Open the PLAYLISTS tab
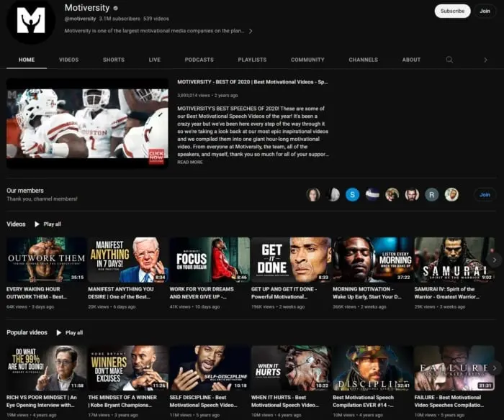Image resolution: width=504 pixels, height=420 pixels. 252,60
